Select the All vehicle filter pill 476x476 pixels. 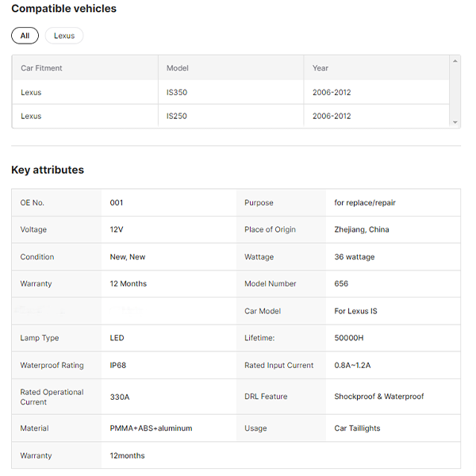(25, 36)
